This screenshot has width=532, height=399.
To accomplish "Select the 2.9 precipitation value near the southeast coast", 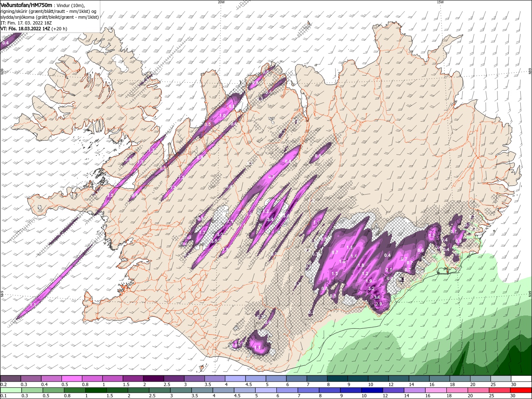I will pyautogui.click(x=378, y=304).
